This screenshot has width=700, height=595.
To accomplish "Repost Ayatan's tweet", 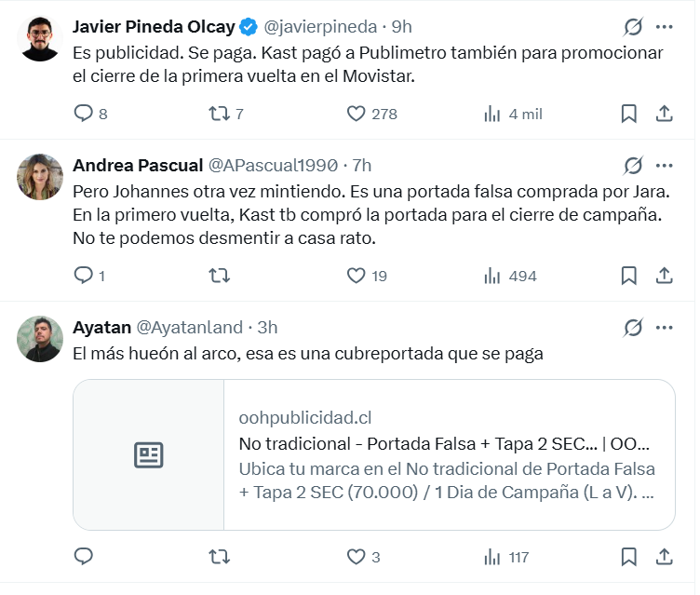I will [219, 557].
